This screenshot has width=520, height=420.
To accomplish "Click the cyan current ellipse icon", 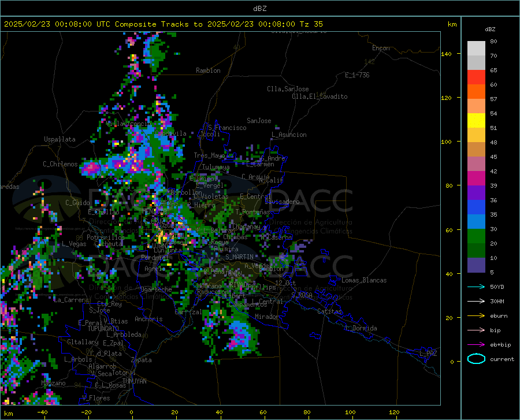I will coord(476,359).
